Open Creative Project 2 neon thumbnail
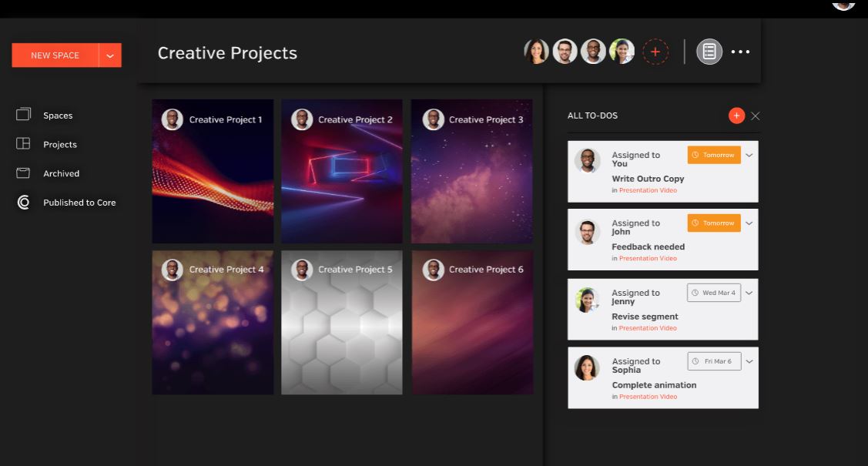Viewport: 868px width, 466px height. pos(341,171)
